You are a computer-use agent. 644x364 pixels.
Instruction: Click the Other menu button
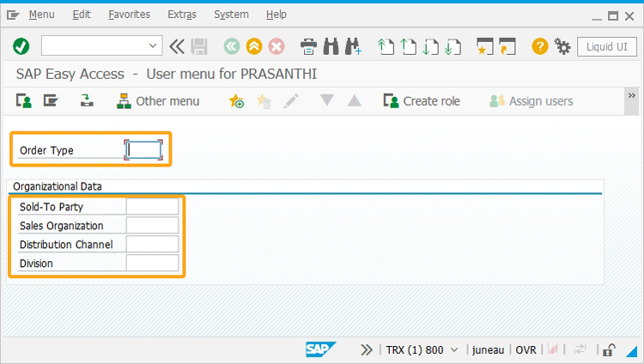tap(158, 101)
